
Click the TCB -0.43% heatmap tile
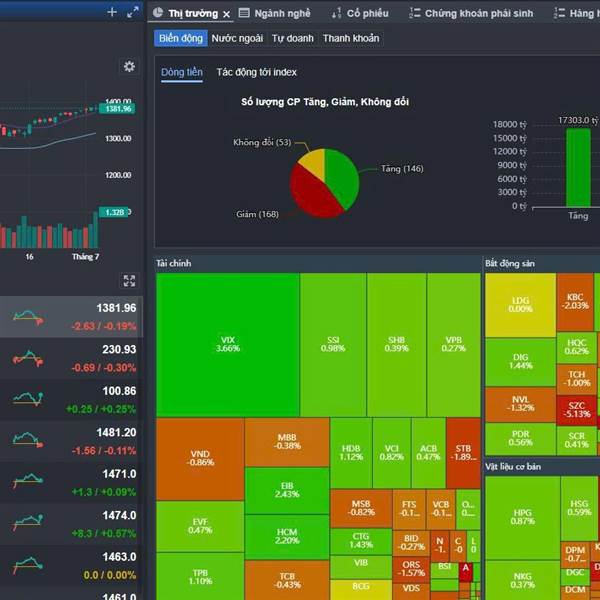click(287, 580)
